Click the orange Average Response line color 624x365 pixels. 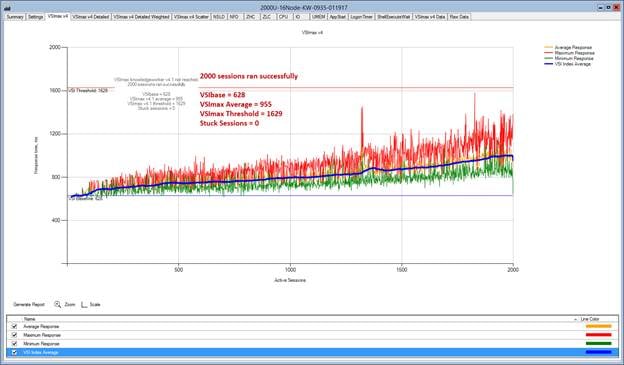(599, 326)
